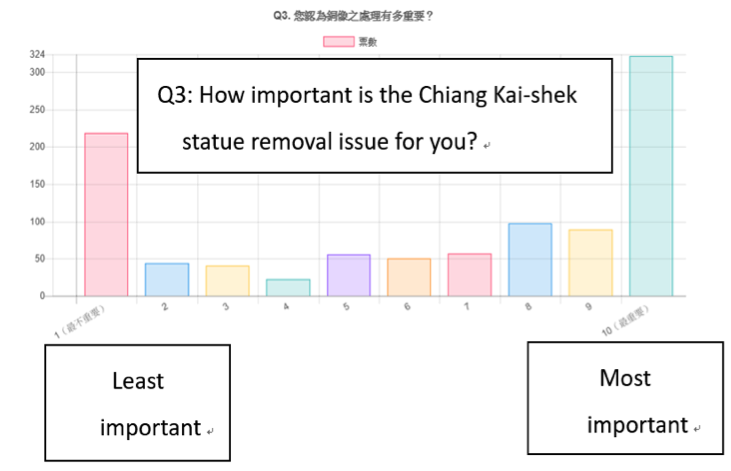Screen dimensions: 731x471
Task: Toggle the legend label beside the pink swatch
Action: tap(368, 42)
